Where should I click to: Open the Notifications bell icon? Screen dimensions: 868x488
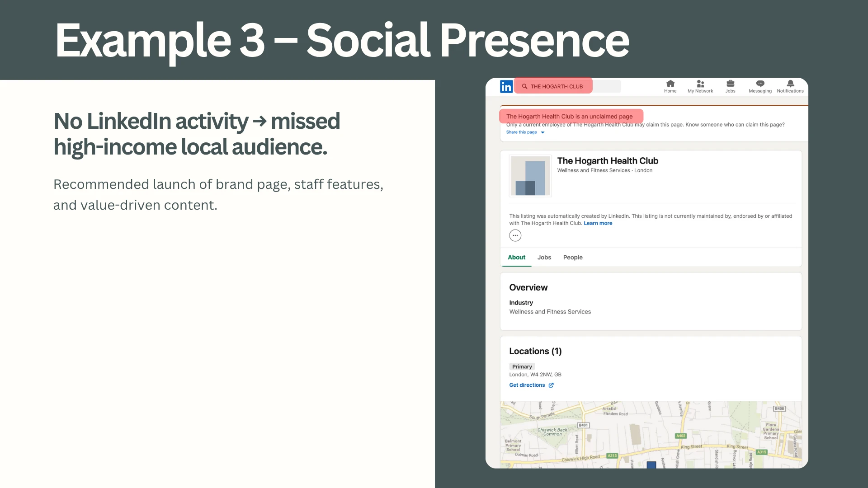[790, 84]
